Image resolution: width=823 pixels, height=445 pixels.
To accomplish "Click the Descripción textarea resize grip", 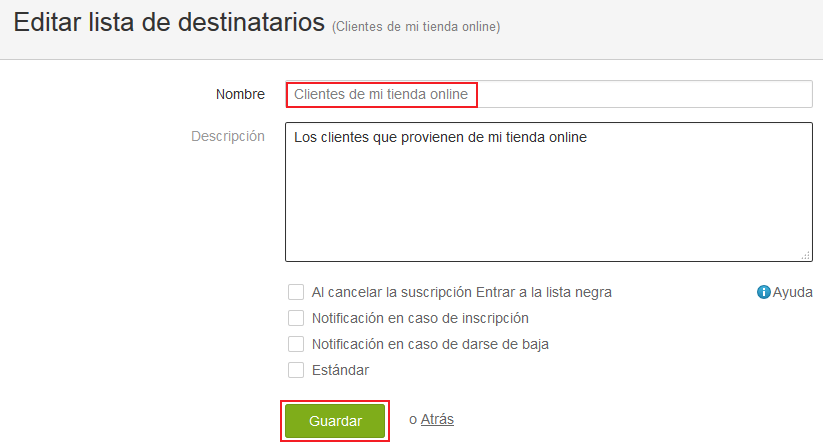I will point(806,256).
